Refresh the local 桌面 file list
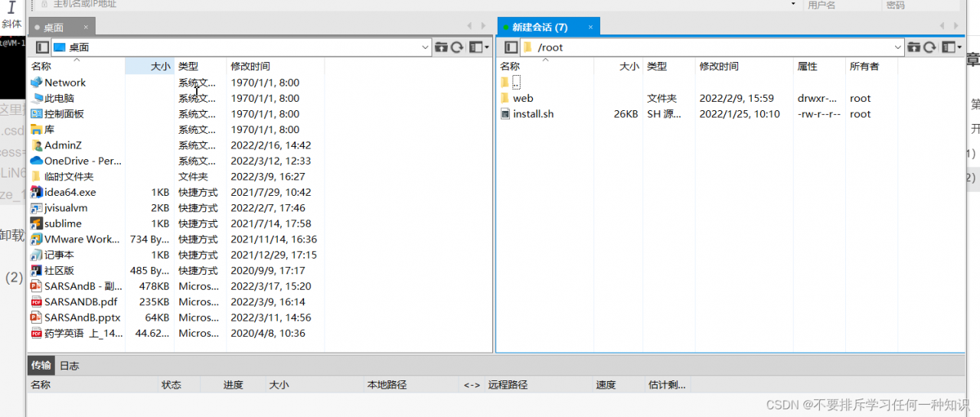This screenshot has height=417, width=980. click(457, 47)
